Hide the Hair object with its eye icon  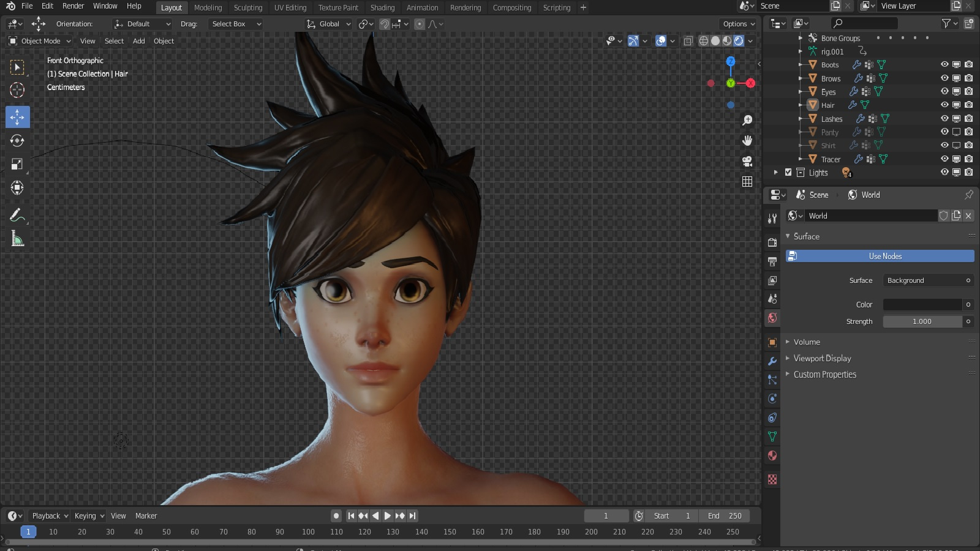(x=944, y=105)
